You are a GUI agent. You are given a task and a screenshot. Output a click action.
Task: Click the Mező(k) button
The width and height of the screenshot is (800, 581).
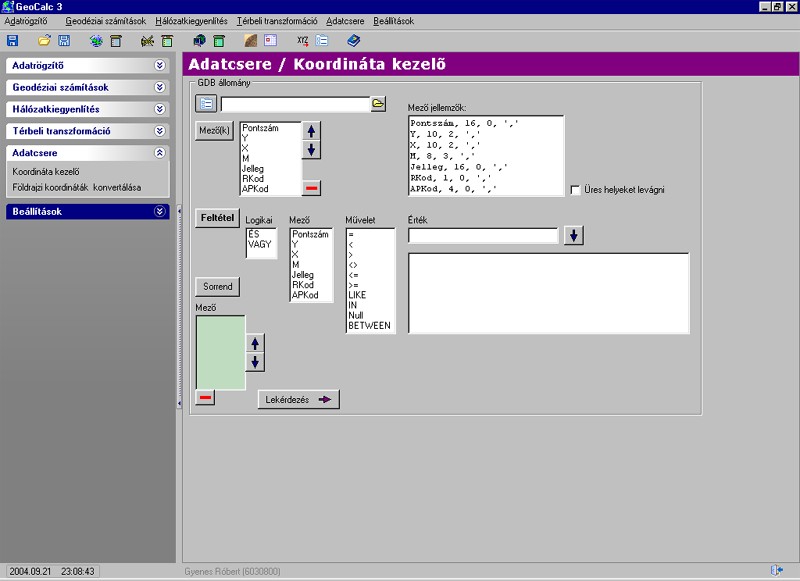click(x=214, y=131)
